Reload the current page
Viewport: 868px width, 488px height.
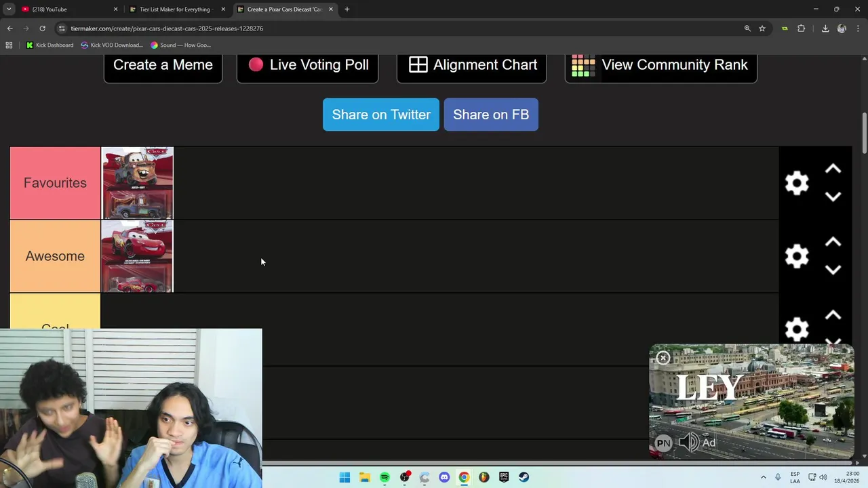pos(42,28)
